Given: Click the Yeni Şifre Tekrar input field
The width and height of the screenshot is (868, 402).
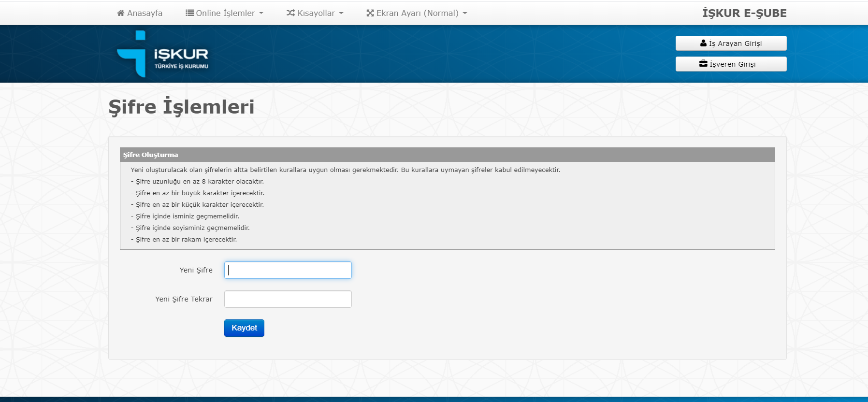Looking at the screenshot, I should [288, 299].
